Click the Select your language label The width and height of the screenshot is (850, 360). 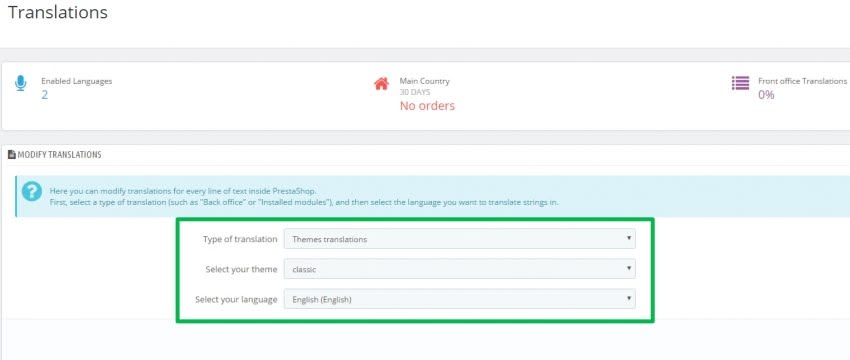click(x=236, y=299)
